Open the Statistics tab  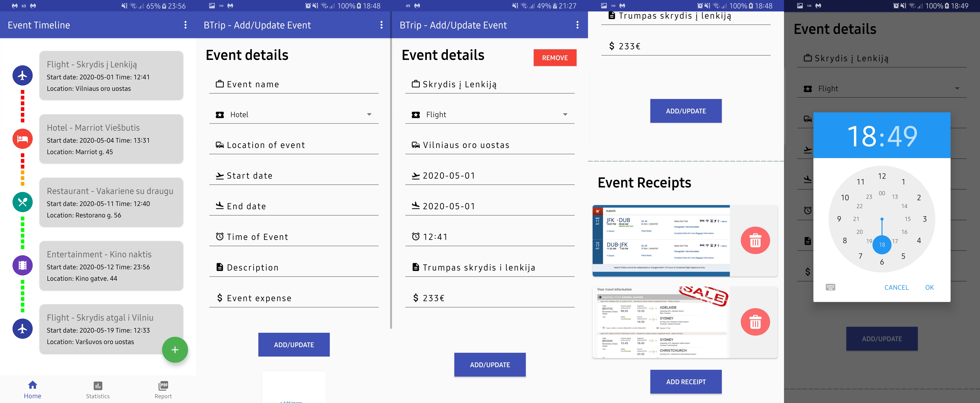pyautogui.click(x=98, y=390)
